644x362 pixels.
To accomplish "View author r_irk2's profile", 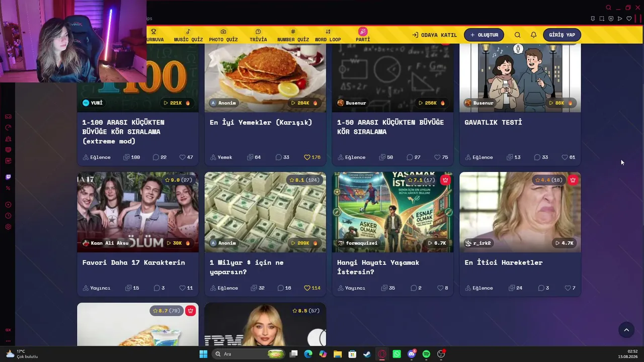I will 478,243.
